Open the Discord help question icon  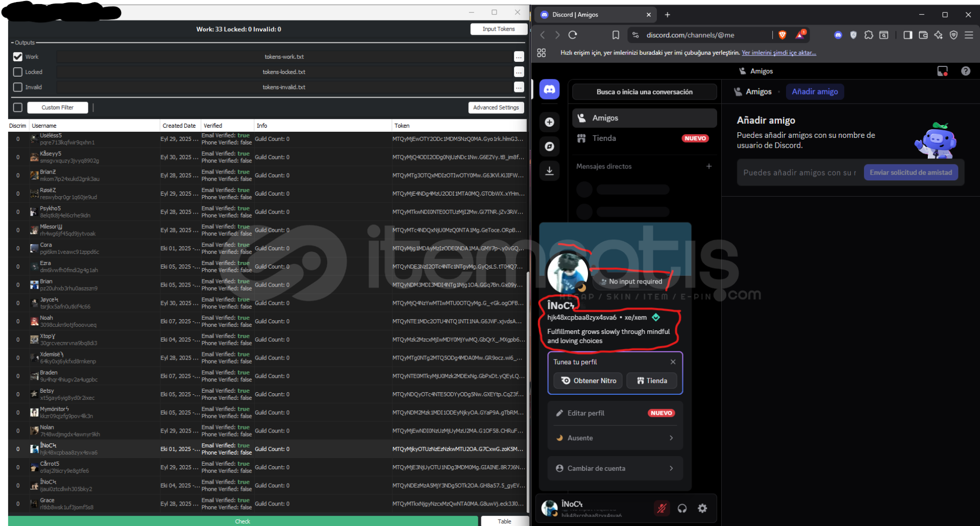[965, 71]
